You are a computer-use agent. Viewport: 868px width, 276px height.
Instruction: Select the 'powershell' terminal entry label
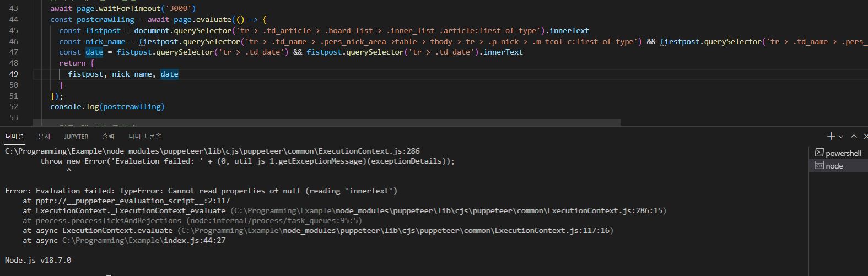click(843, 153)
